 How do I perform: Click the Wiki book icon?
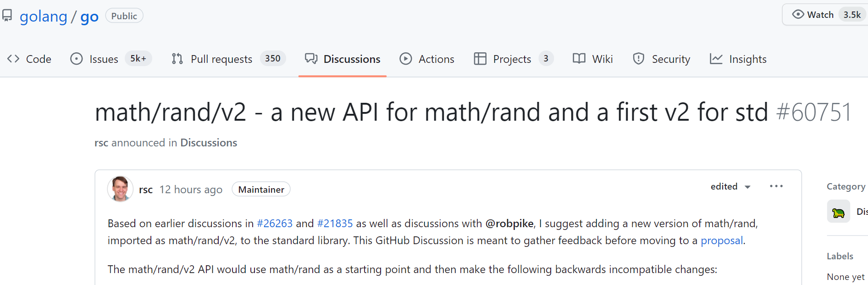pyautogui.click(x=578, y=59)
